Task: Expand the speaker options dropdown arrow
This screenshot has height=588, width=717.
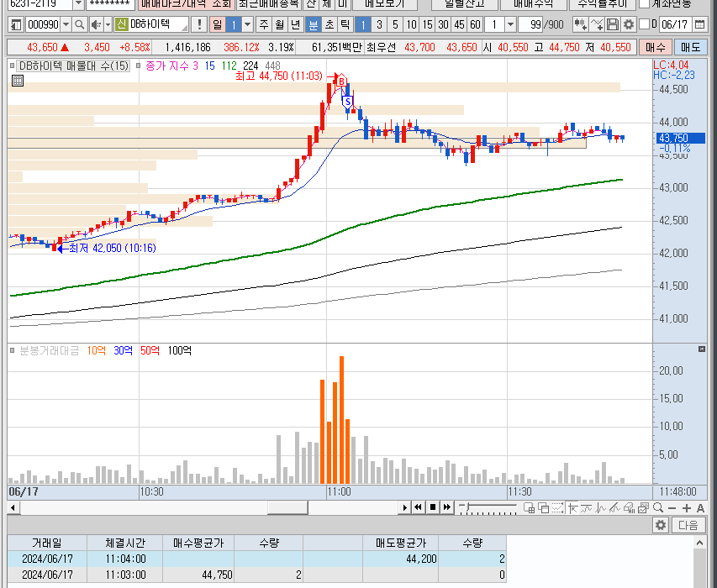Action: tap(108, 24)
